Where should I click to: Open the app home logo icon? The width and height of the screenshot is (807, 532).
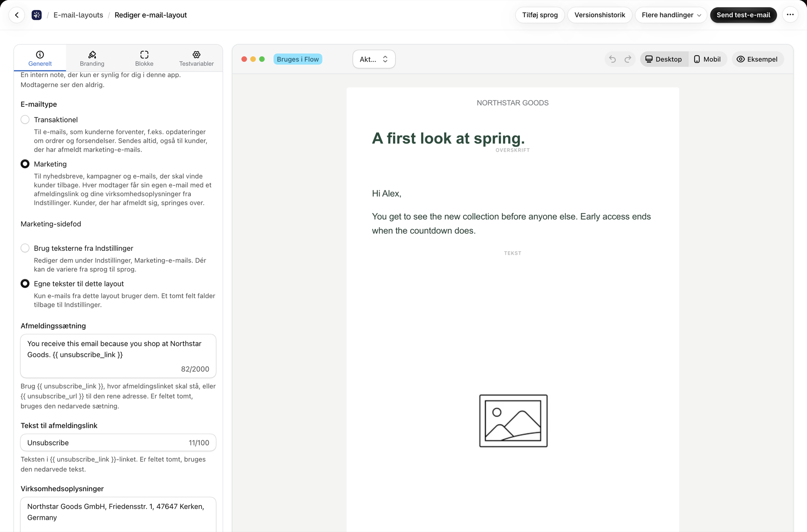pyautogui.click(x=37, y=15)
